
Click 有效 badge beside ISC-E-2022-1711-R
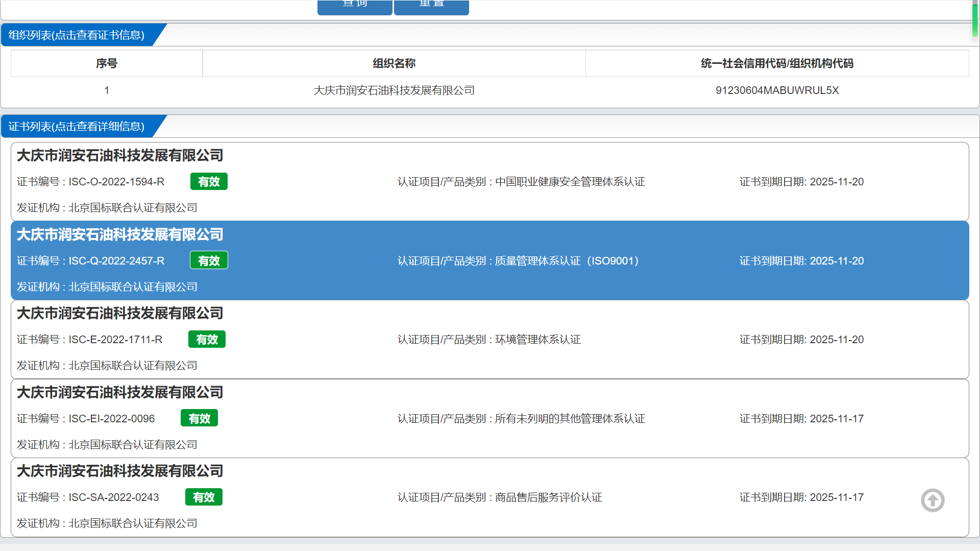207,339
